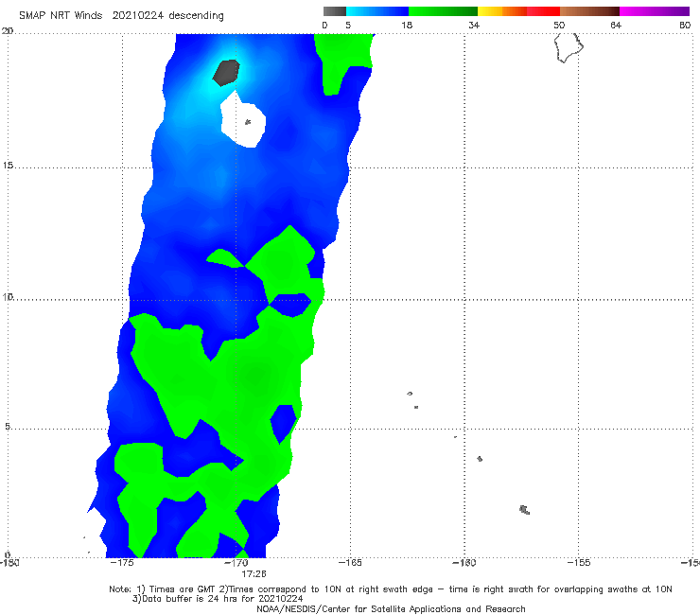Click the swath time '17:28' below the axis
The height and width of the screenshot is (615, 700).
pyautogui.click(x=254, y=573)
